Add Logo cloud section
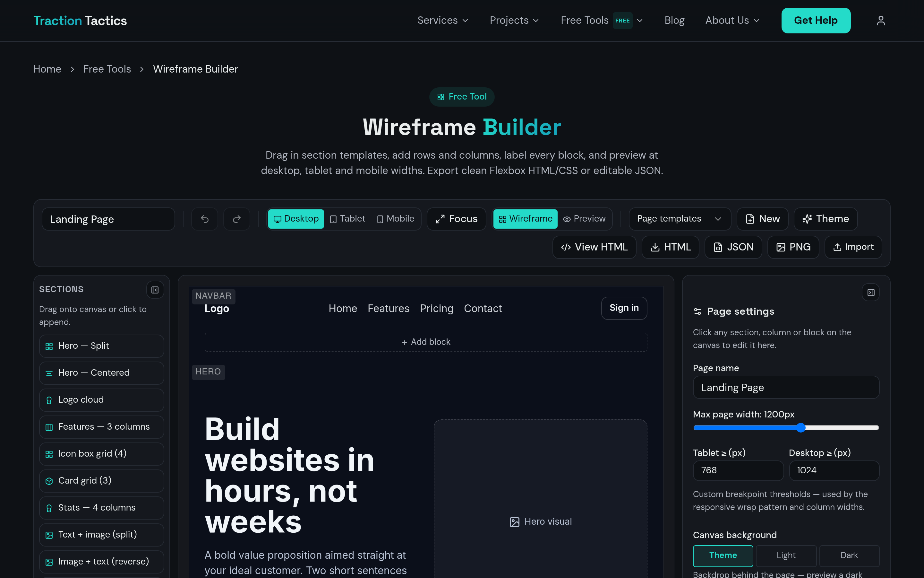924x578 pixels. (102, 400)
